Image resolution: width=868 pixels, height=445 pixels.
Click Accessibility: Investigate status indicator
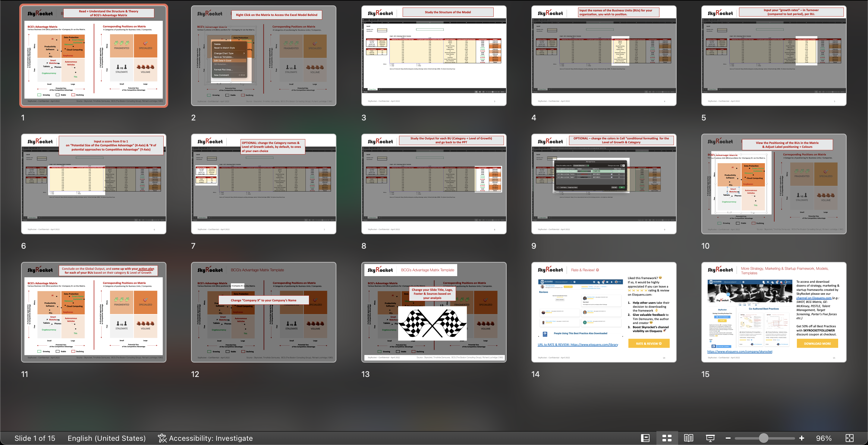(205, 438)
